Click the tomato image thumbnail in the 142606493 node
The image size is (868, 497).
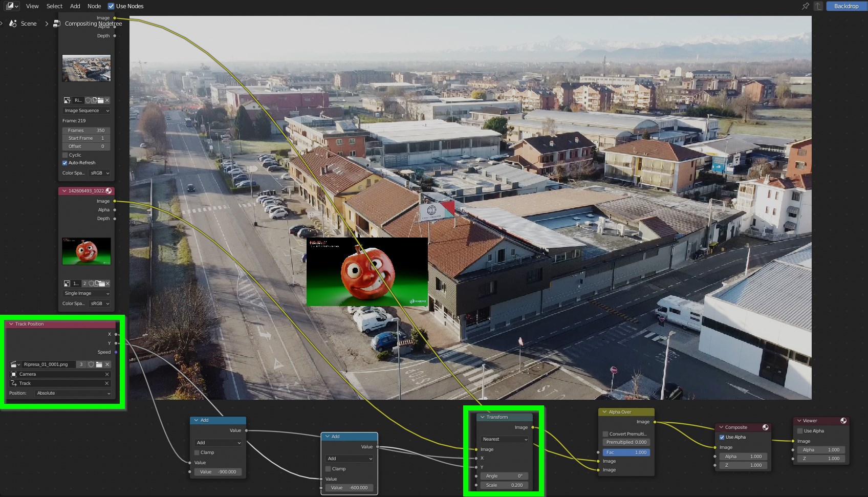coord(86,251)
